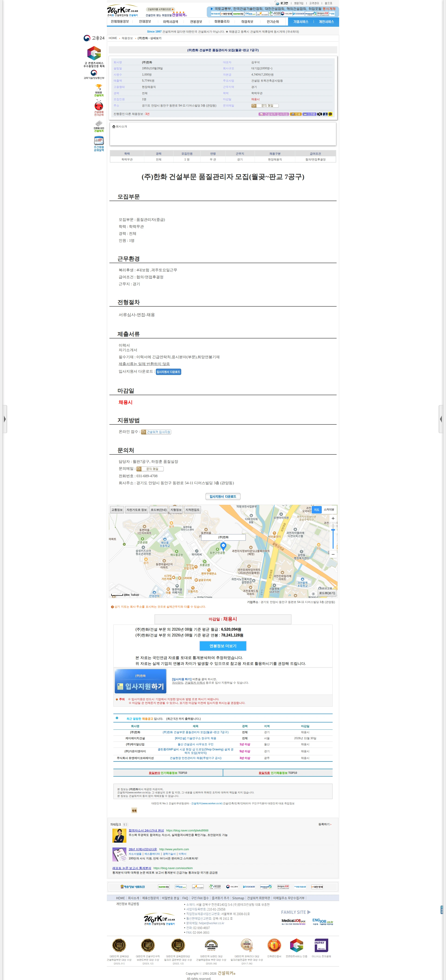Viewport: 446px width, 980px height.
Task: Open the 어바웃 건설워커 trophy icon
Action: click(99, 91)
